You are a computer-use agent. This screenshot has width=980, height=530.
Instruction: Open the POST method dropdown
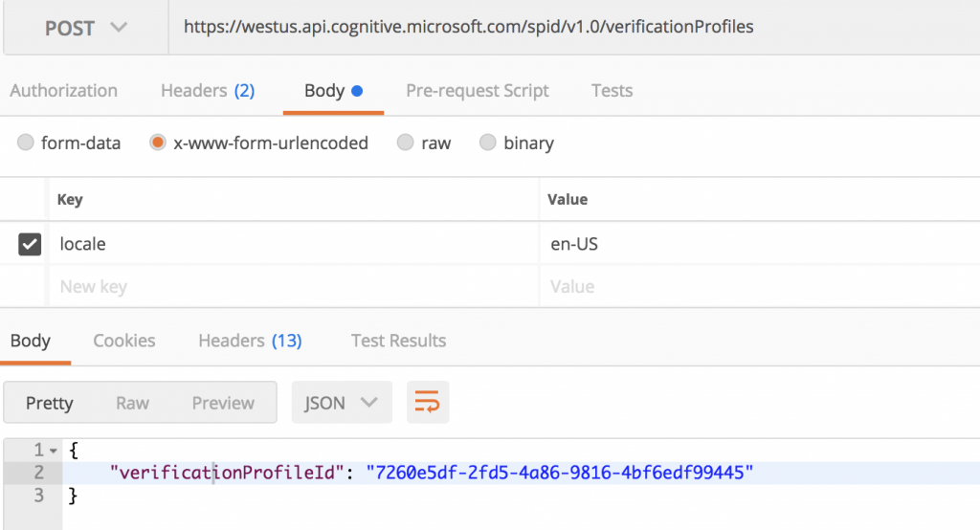(x=85, y=27)
